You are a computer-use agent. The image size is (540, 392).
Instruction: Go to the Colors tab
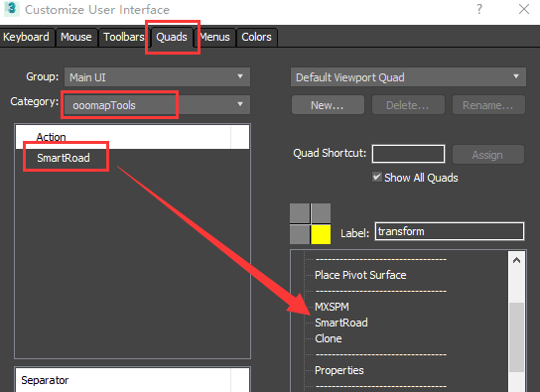click(256, 37)
